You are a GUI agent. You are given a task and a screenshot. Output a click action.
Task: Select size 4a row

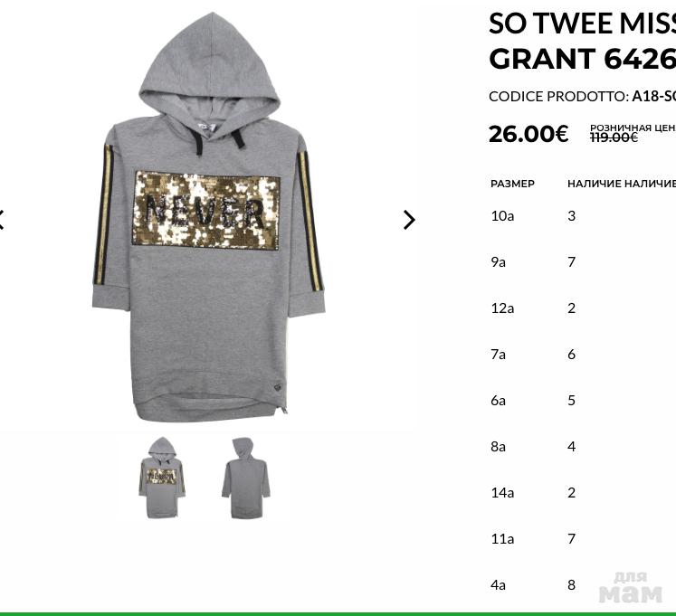coord(583,584)
